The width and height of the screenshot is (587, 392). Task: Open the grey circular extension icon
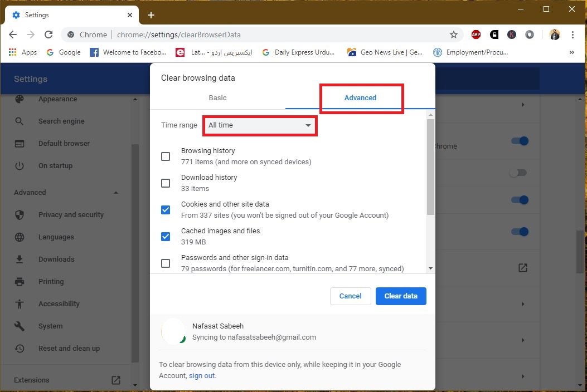pos(530,35)
